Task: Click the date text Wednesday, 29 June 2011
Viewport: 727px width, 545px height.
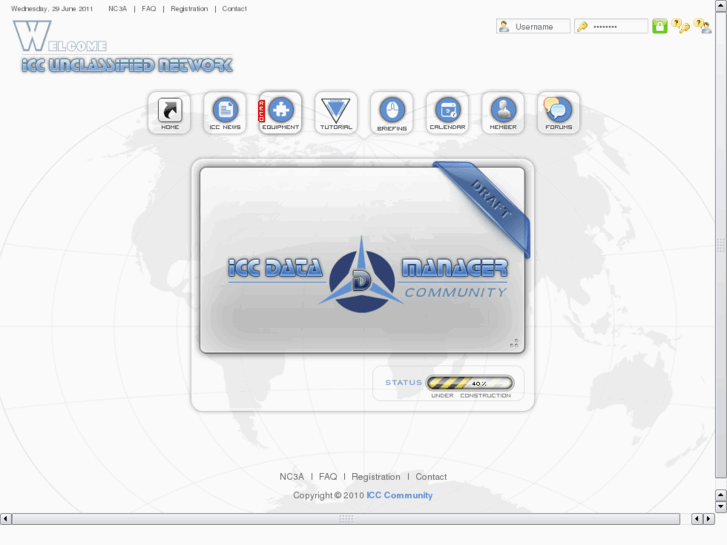Action: 52,9
